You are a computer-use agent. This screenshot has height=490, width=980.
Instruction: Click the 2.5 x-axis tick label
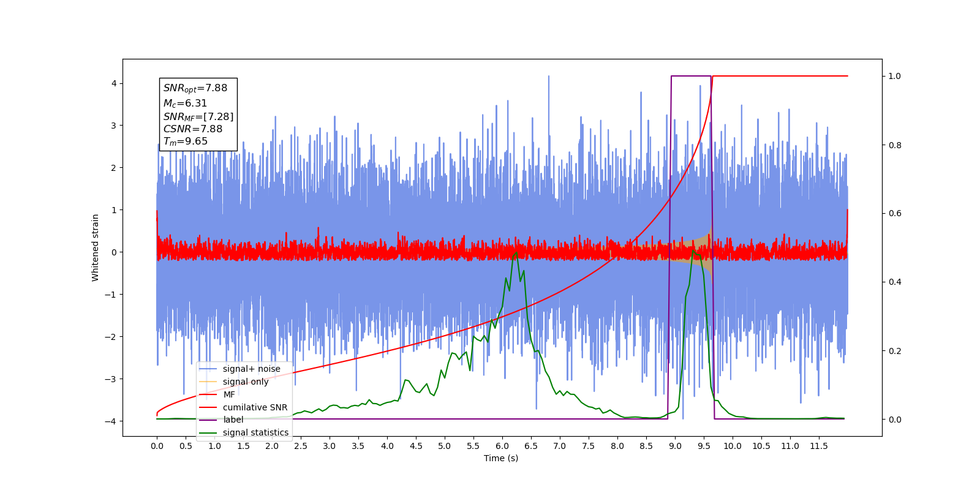[301, 446]
